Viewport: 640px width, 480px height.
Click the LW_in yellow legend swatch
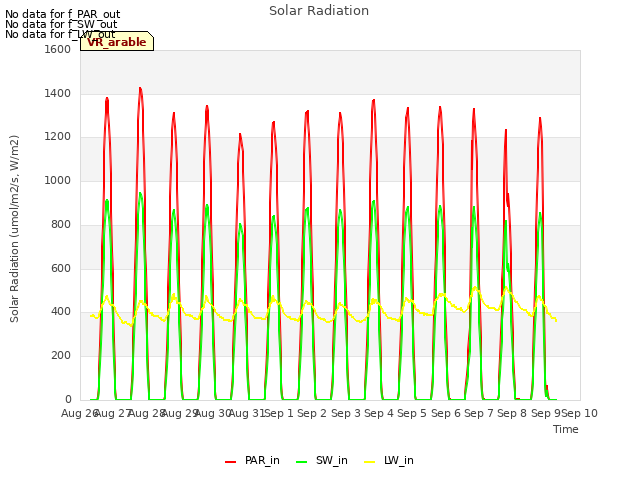tap(369, 462)
